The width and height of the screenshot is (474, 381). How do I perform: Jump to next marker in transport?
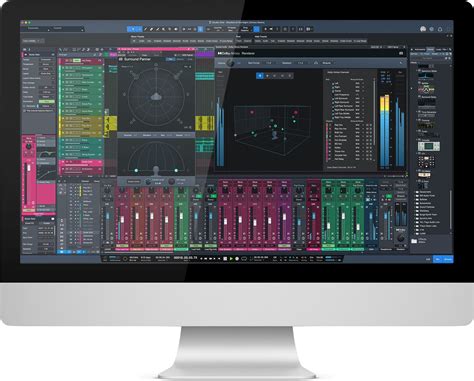[x=215, y=259]
